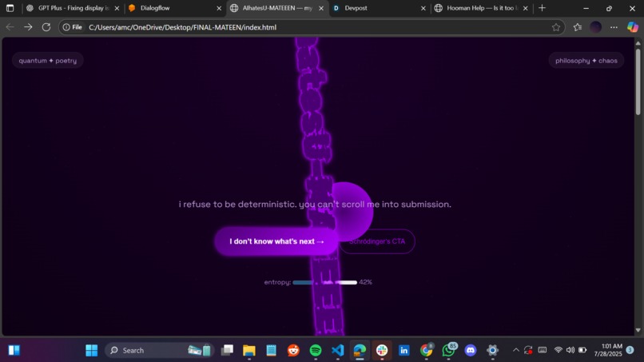Click I don't know what's next button
644x362 pixels.
click(x=276, y=241)
